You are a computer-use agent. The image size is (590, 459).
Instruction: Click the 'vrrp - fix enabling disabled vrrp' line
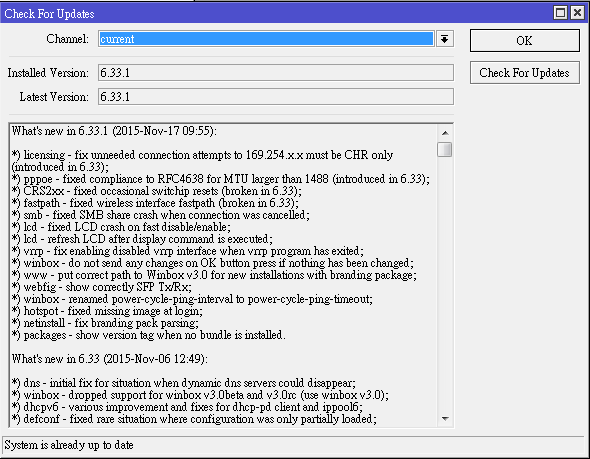[x=187, y=251]
